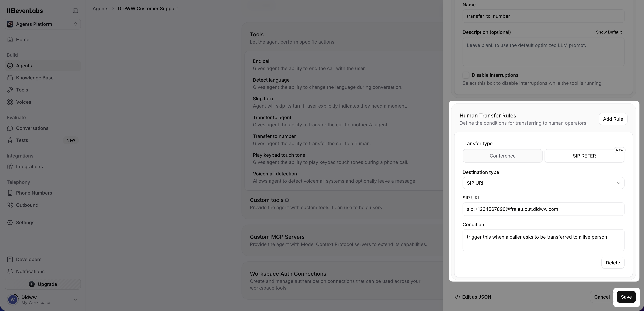Click the Home house icon
The image size is (644, 311).
[10, 40]
